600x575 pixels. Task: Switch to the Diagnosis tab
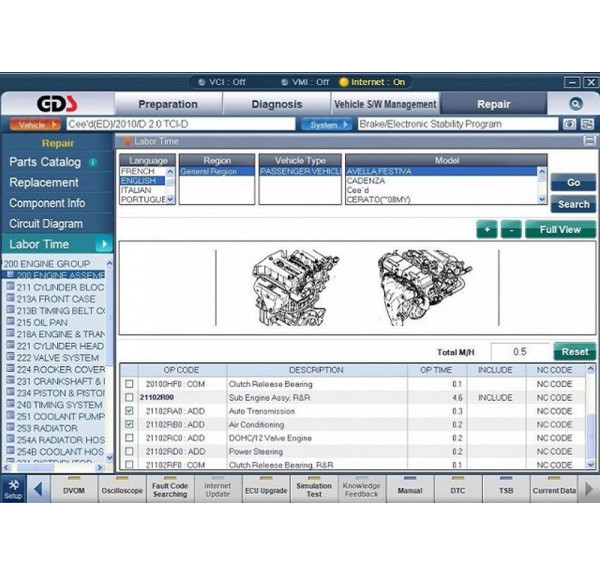coord(276,104)
